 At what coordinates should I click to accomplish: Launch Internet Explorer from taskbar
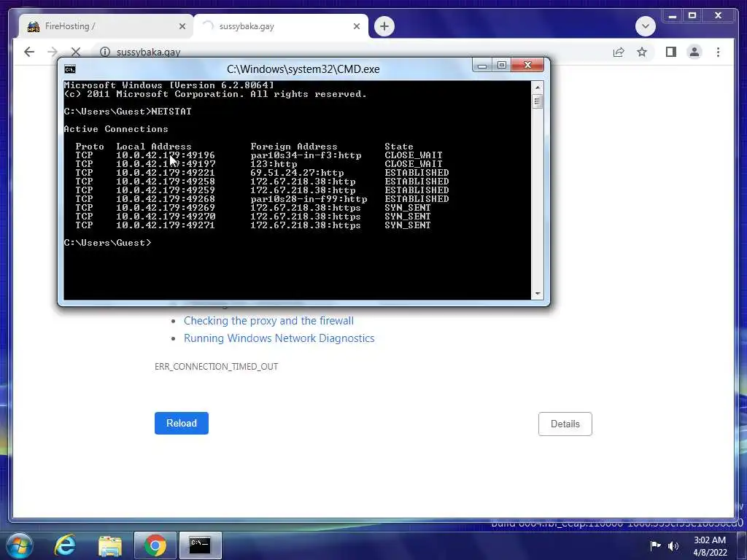65,545
